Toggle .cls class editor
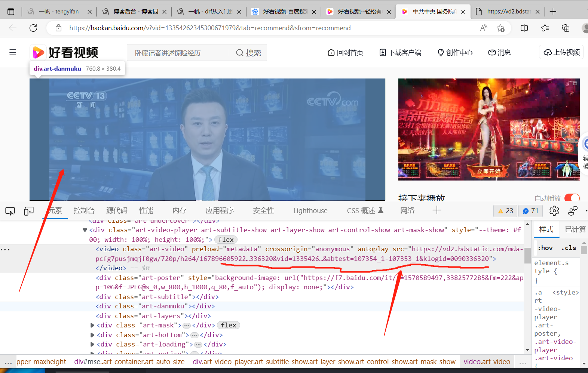This screenshot has width=588, height=373. tap(569, 248)
